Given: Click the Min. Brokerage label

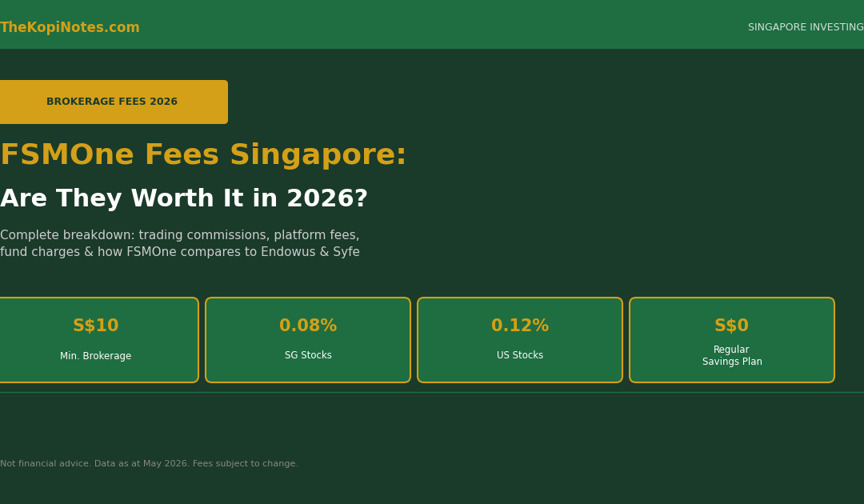Looking at the screenshot, I should (x=96, y=356).
